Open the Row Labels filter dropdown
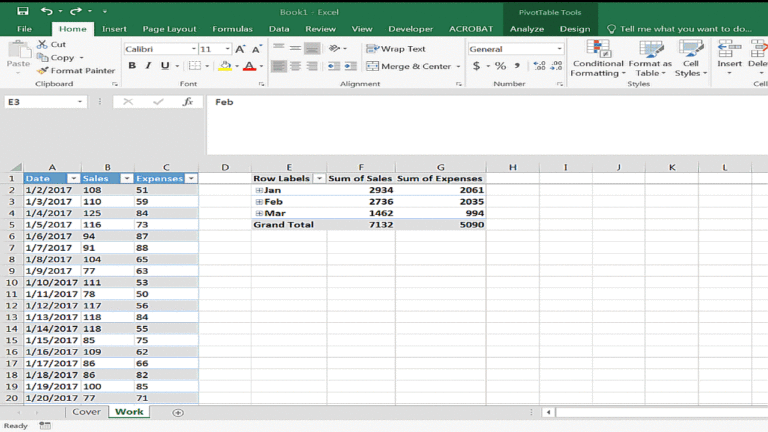Screen dimensions: 768x432 (x=319, y=179)
